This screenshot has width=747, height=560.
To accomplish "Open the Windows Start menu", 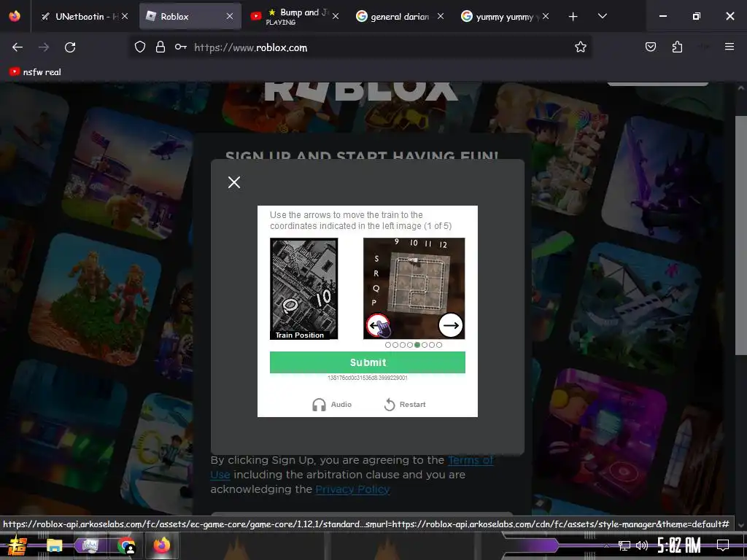I will [x=18, y=545].
